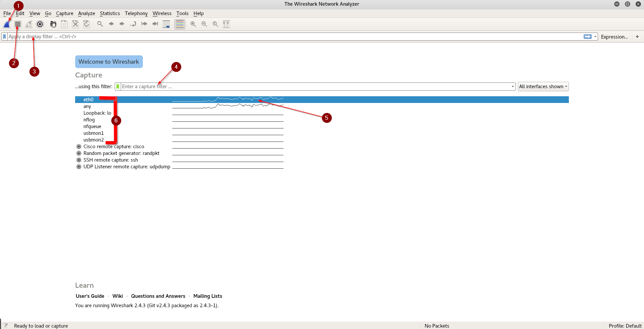Open the Telephony menu
The height and width of the screenshot is (329, 644).
pyautogui.click(x=136, y=13)
